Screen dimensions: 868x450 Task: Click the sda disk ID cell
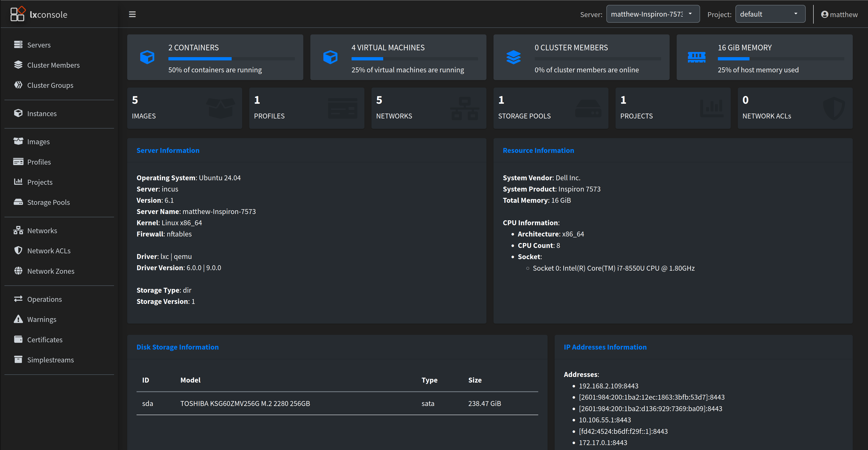click(148, 403)
